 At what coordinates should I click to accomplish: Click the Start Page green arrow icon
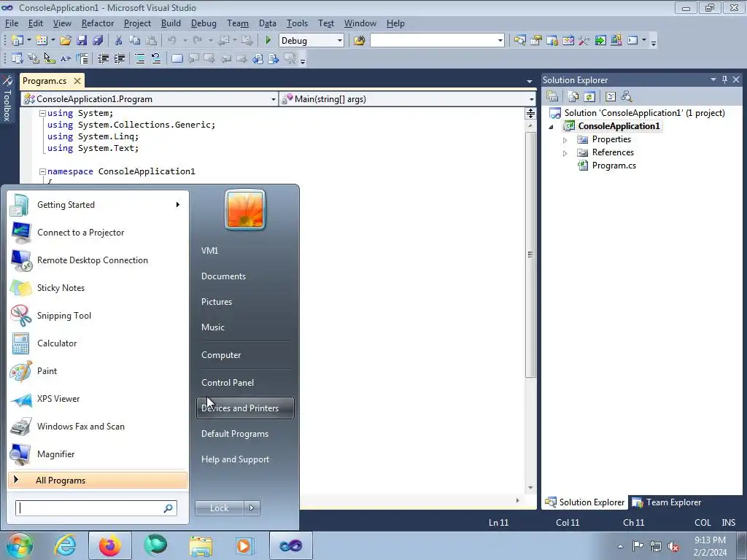[x=600, y=41]
